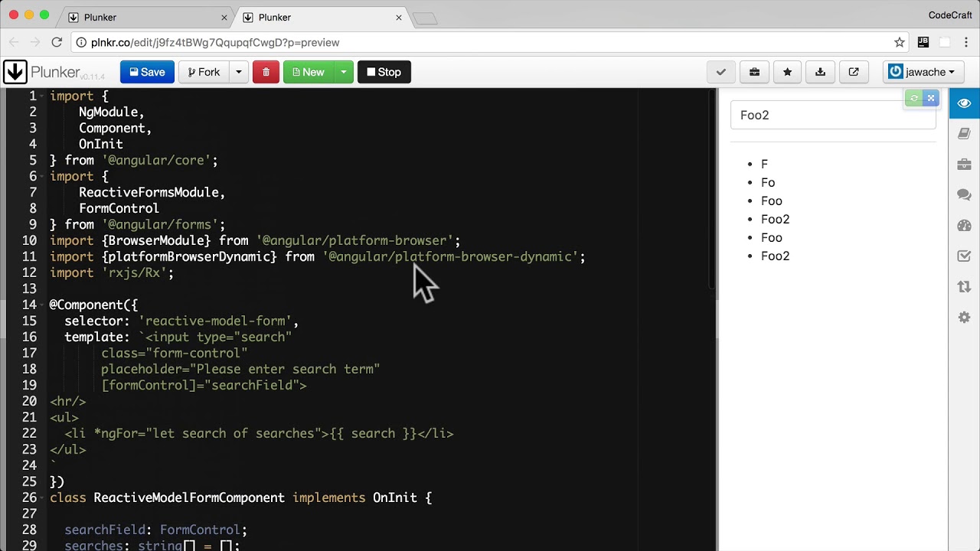The width and height of the screenshot is (980, 551).
Task: Open the jawache user menu
Action: coord(923,72)
